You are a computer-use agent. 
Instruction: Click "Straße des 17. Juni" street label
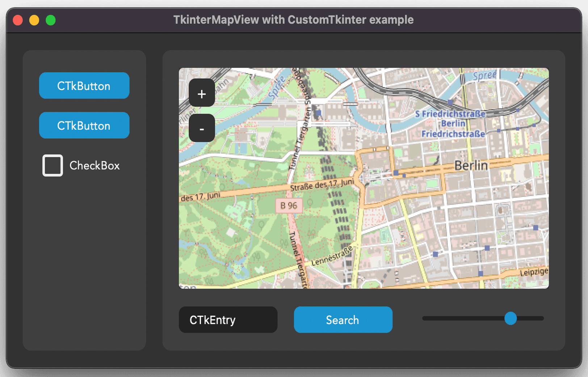tap(322, 185)
